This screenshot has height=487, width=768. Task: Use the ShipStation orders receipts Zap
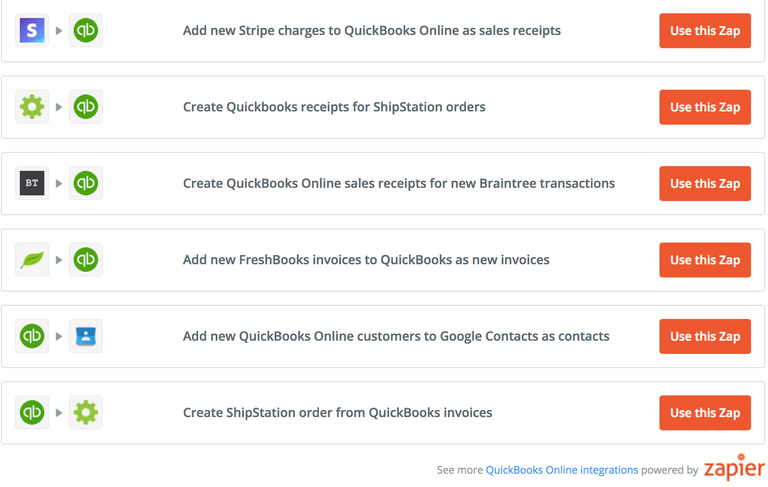(x=705, y=107)
